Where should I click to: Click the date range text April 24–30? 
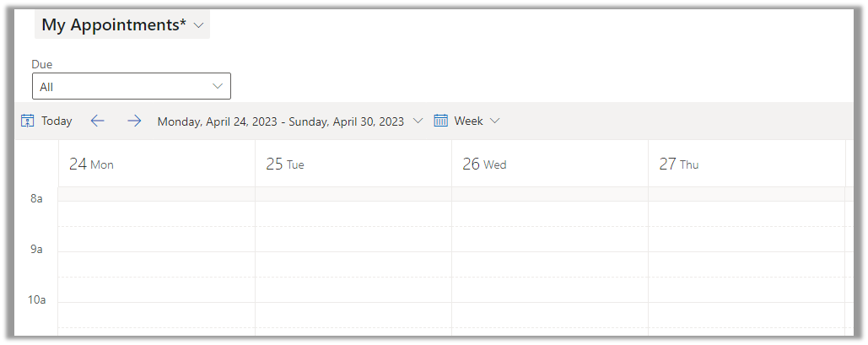click(x=280, y=121)
